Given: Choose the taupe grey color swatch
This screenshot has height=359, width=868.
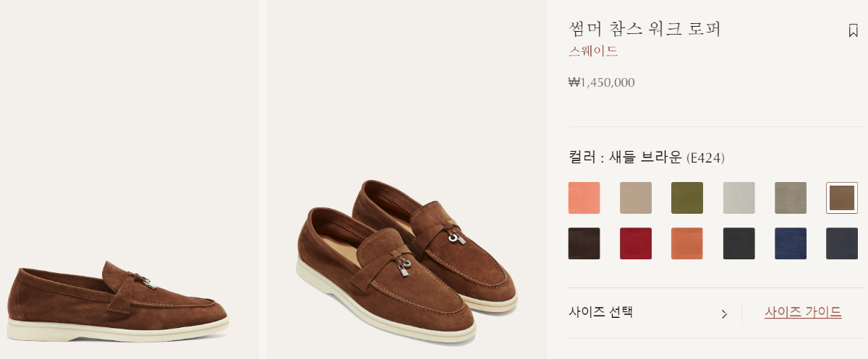Looking at the screenshot, I should [791, 198].
